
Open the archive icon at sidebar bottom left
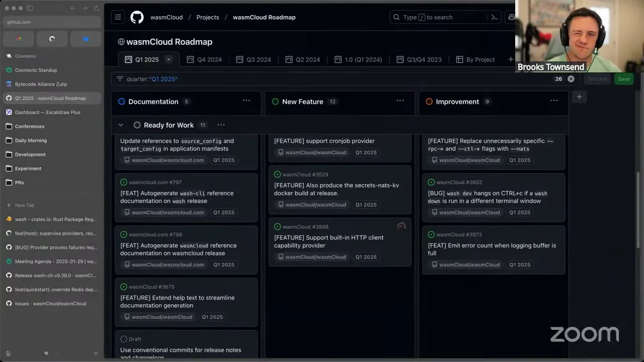click(x=8, y=353)
